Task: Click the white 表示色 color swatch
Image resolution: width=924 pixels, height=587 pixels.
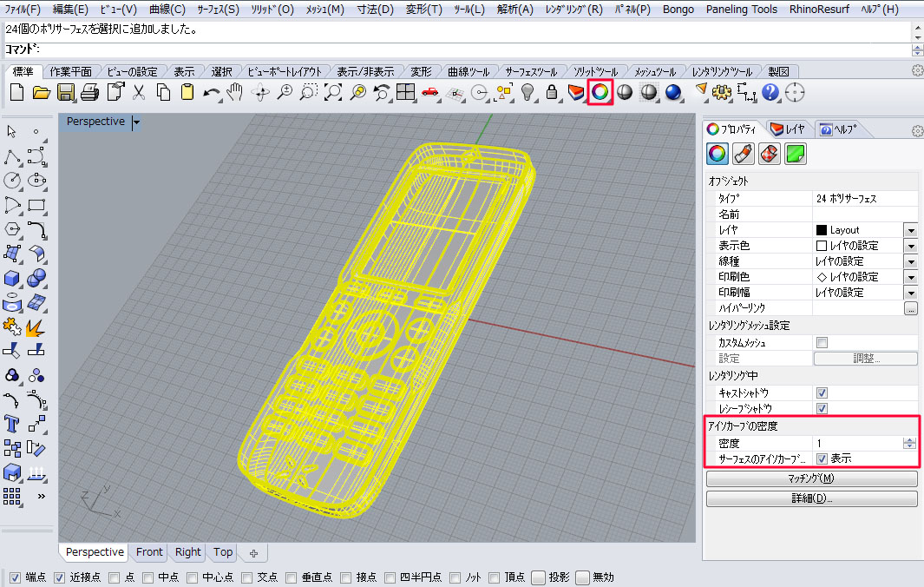Action: [822, 246]
